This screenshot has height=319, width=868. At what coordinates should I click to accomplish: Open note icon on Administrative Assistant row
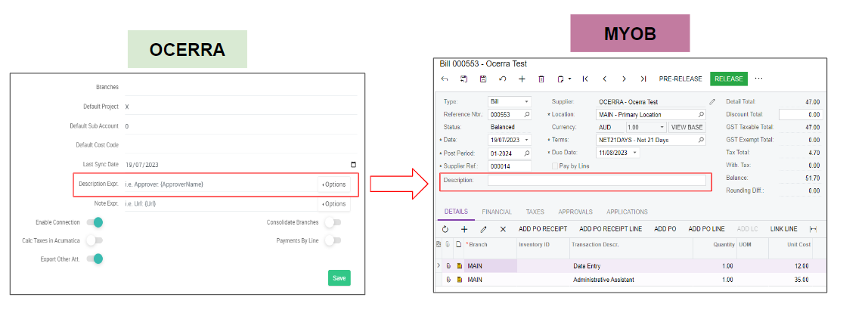tap(459, 280)
